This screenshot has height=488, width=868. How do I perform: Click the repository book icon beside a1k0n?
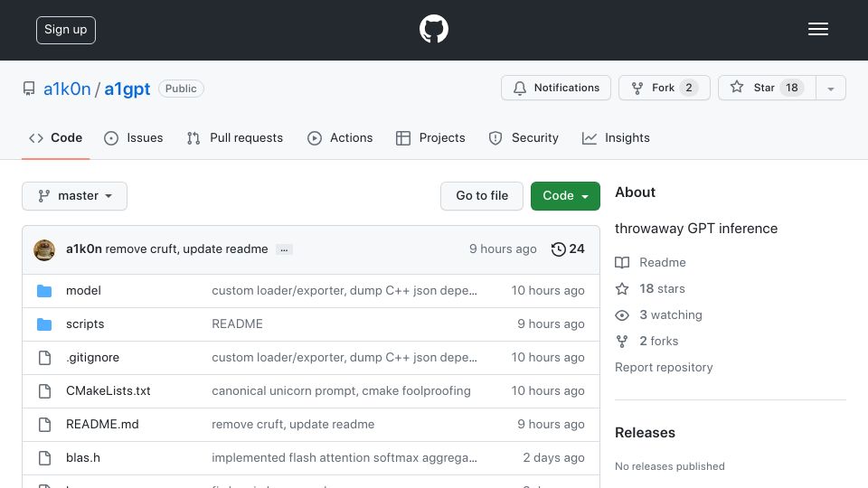(29, 89)
